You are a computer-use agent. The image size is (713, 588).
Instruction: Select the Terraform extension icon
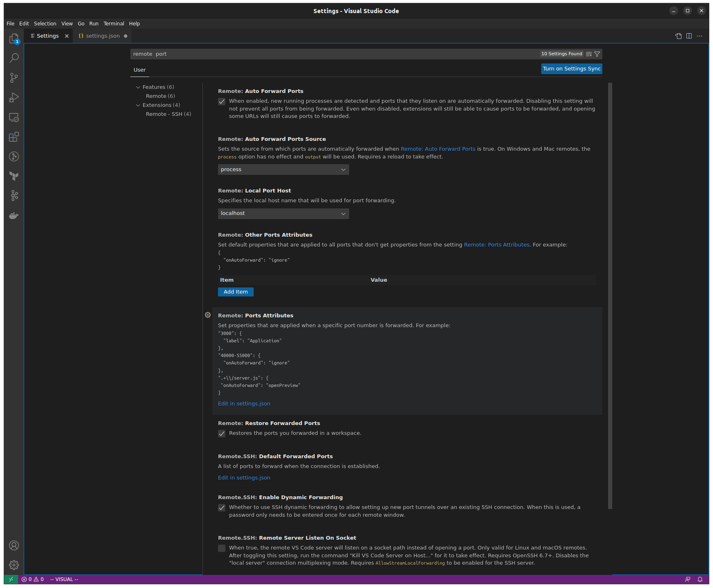[x=14, y=176]
